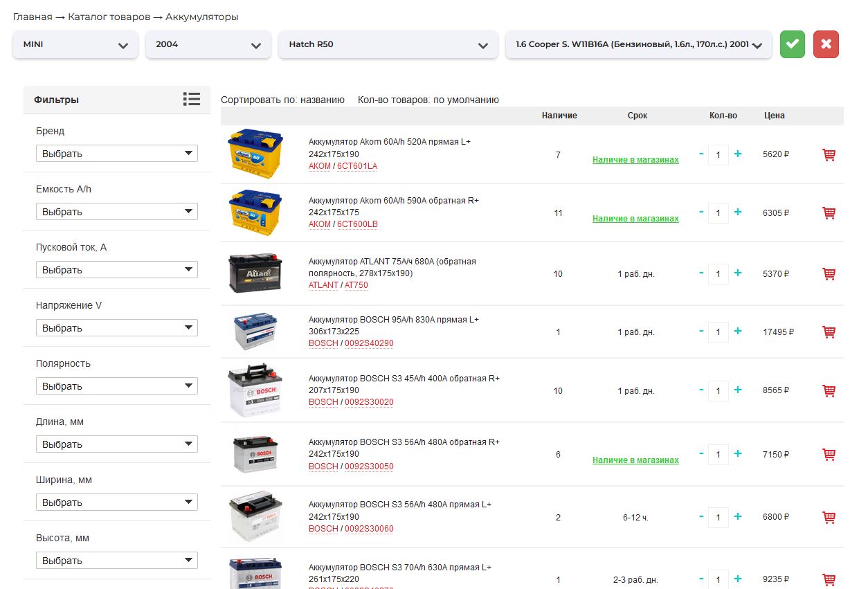Go to Каталог товаров in breadcrumb
Viewport: 868px width, 589px height.
tap(109, 17)
